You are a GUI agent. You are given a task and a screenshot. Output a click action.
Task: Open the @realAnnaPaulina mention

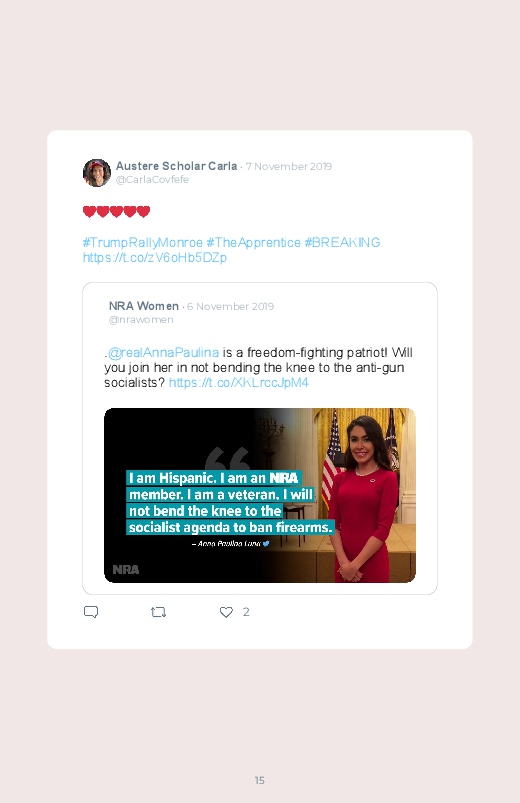(163, 352)
